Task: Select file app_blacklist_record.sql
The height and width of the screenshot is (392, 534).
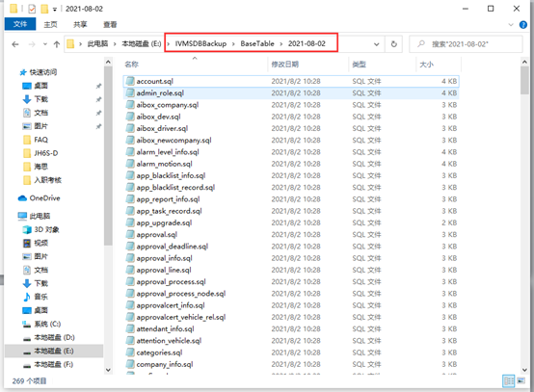Action: [175, 188]
